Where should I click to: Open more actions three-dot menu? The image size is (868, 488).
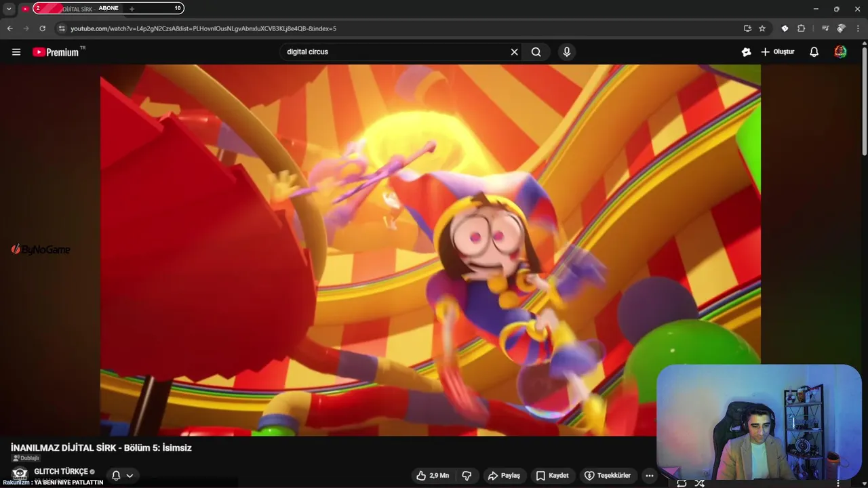tap(650, 476)
